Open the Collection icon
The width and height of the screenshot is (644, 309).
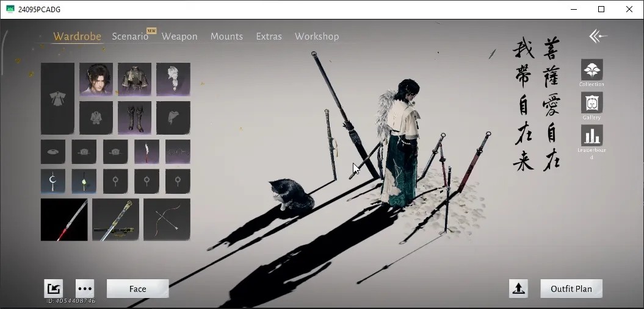click(592, 70)
